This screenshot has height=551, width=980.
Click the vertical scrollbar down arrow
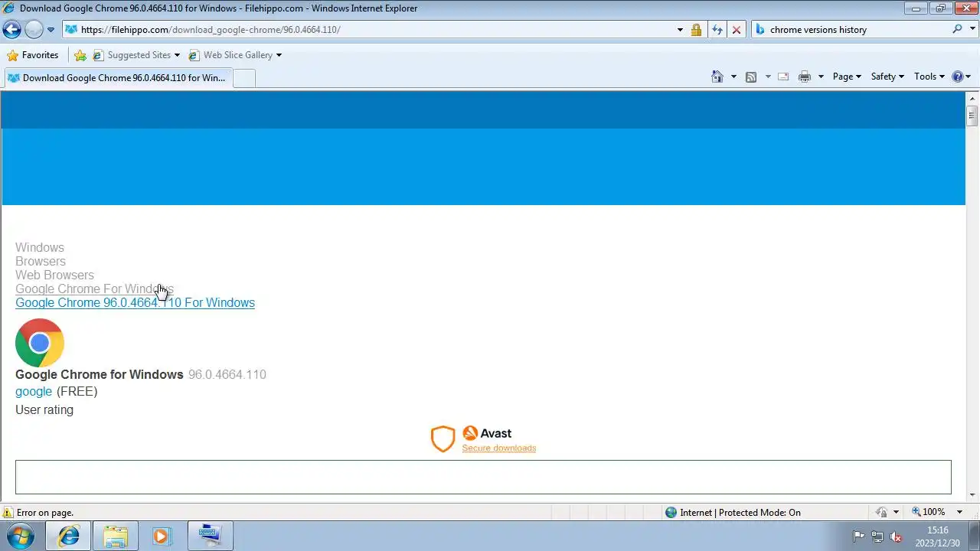[x=972, y=495]
